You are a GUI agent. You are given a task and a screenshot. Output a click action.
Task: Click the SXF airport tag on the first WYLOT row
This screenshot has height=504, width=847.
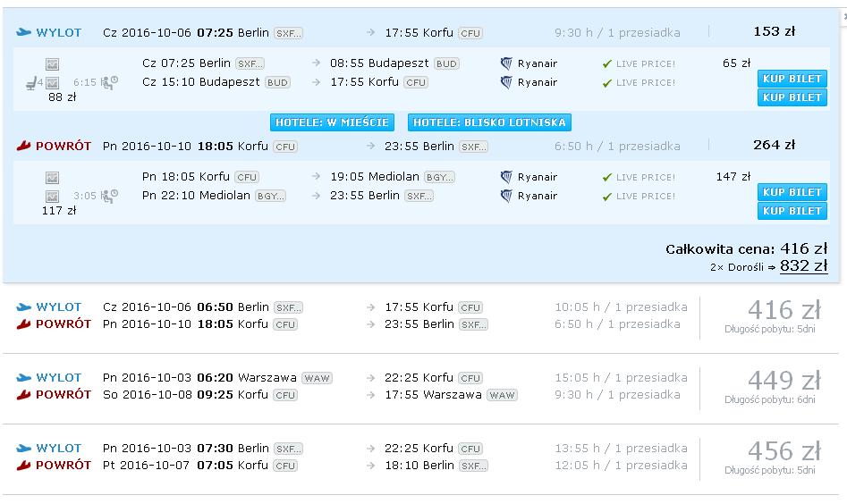(289, 33)
